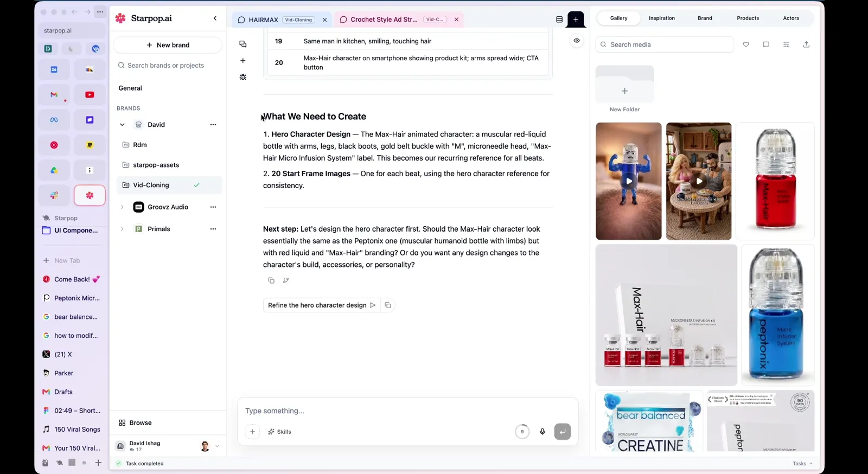This screenshot has height=474, width=868.
Task: Open Skills menu in composer
Action: pyautogui.click(x=279, y=432)
